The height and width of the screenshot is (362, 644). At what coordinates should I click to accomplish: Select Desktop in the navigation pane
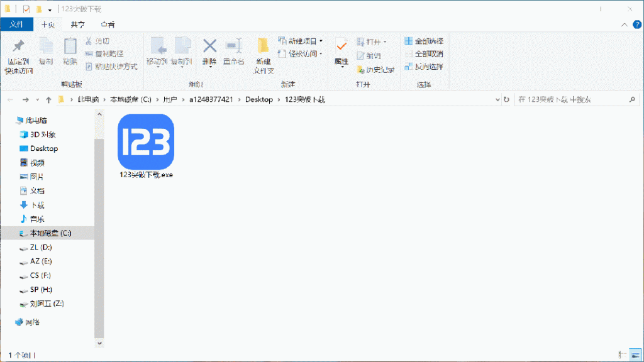pyautogui.click(x=44, y=148)
